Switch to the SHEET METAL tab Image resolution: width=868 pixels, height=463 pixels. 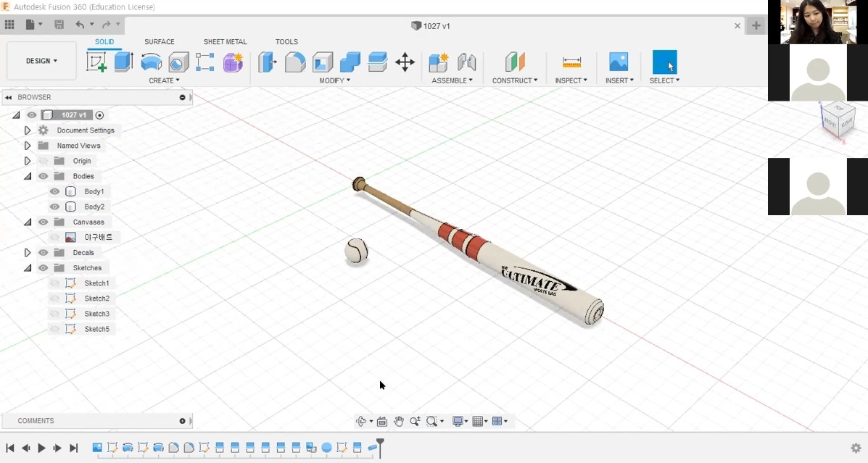[x=226, y=41]
